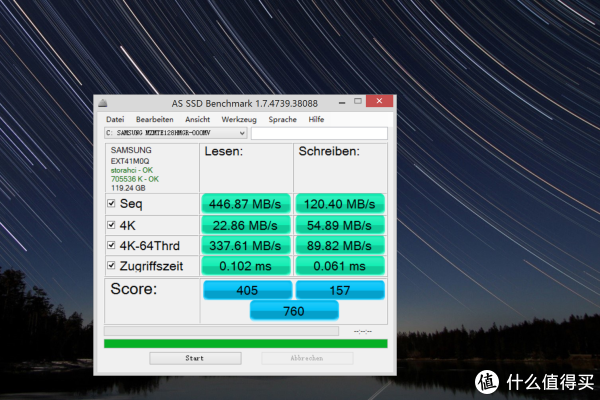Uncheck the 4K test checkbox

[x=111, y=225]
